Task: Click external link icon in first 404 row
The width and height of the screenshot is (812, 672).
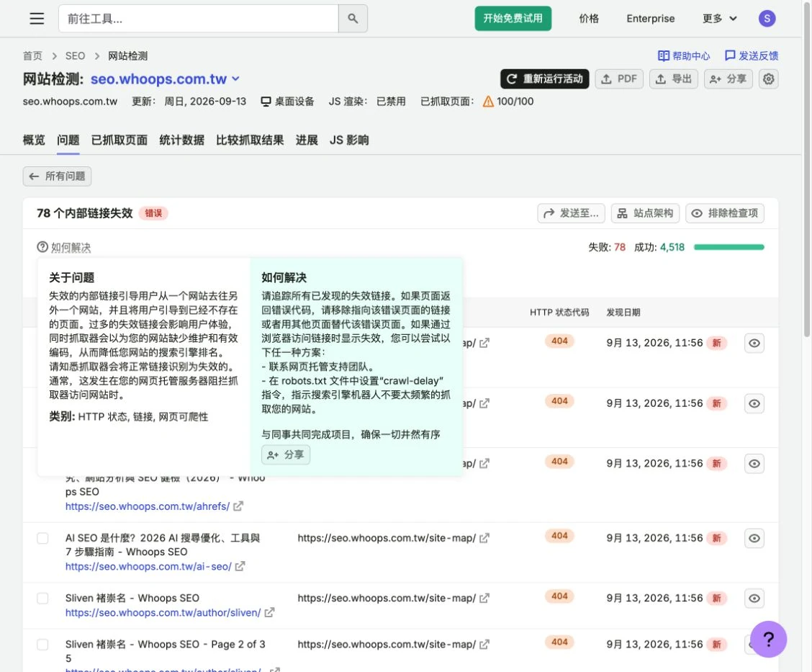Action: [x=484, y=343]
